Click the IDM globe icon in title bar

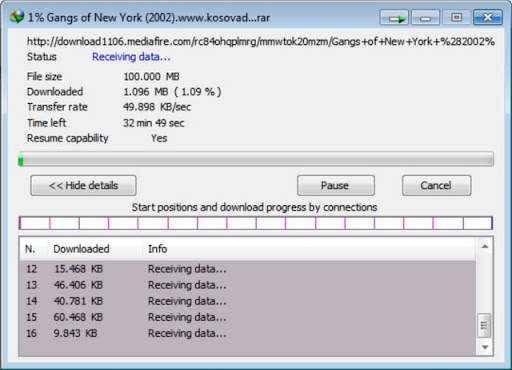pyautogui.click(x=17, y=17)
